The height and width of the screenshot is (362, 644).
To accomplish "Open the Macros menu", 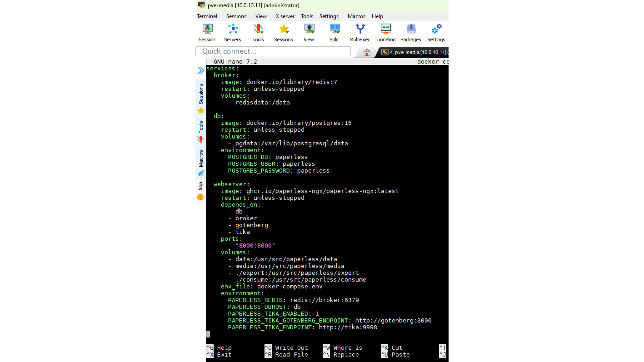I will pos(357,16).
